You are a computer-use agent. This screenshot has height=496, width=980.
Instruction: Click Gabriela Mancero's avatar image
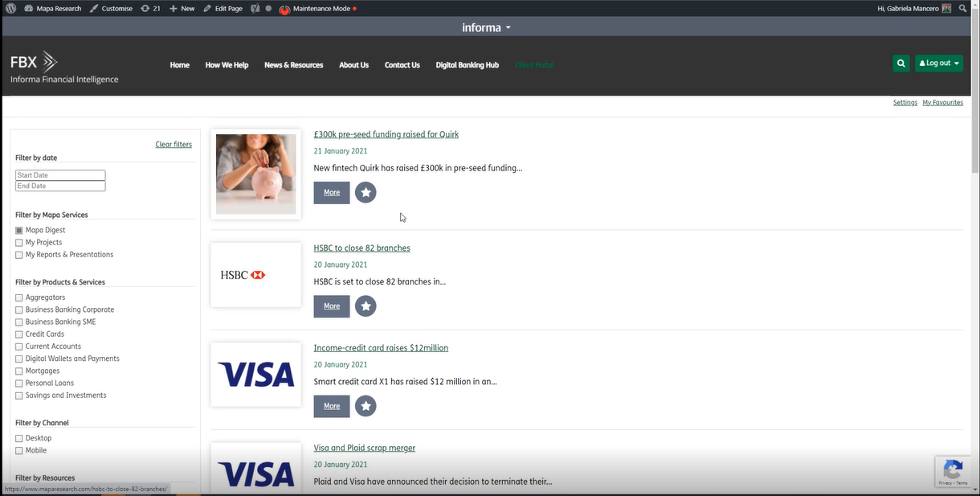946,8
